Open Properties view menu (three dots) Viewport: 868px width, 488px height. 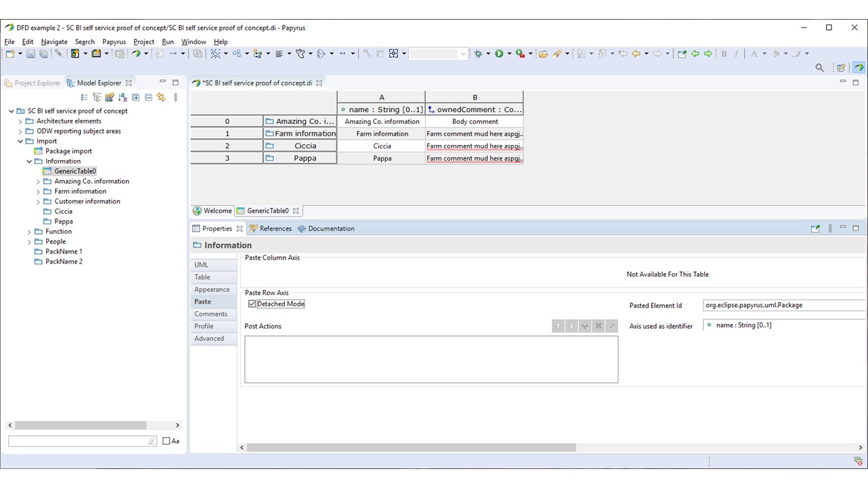coord(830,228)
